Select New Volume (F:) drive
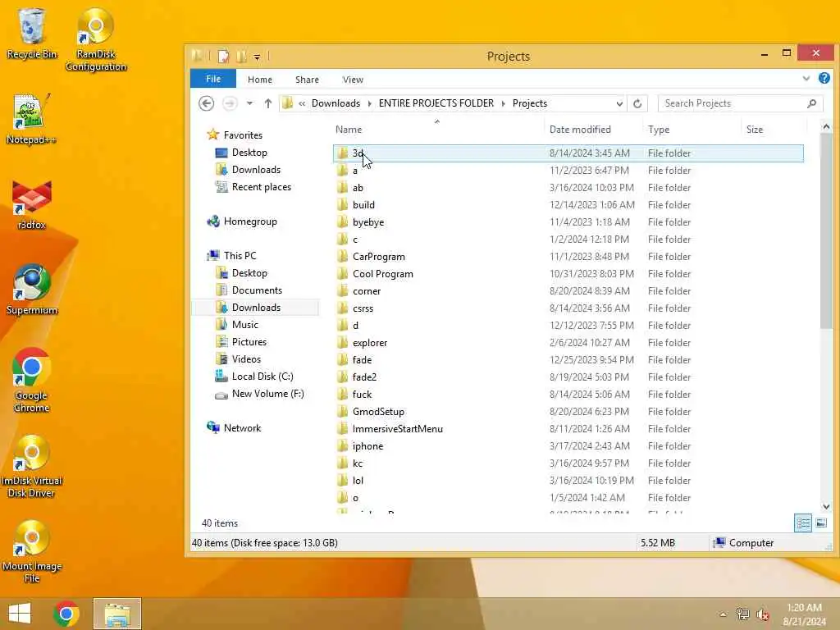The image size is (840, 630). (x=260, y=393)
